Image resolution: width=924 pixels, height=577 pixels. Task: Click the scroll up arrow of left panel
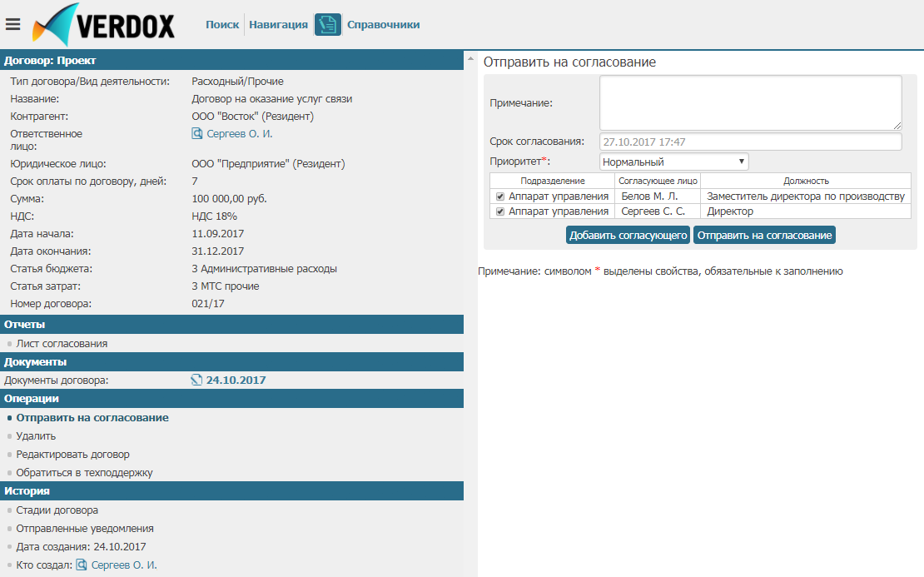[x=470, y=58]
